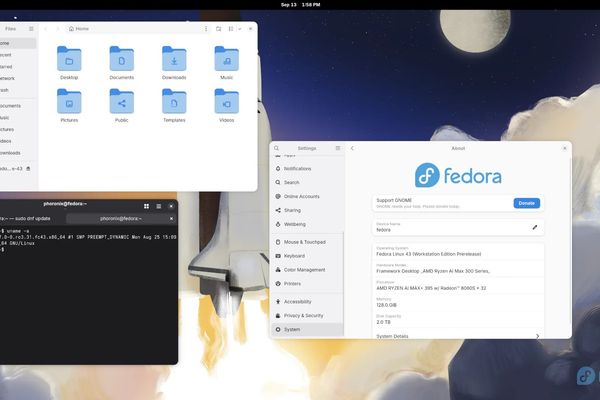Edit the device name with pencil icon
Image resolution: width=600 pixels, height=400 pixels.
tap(535, 227)
